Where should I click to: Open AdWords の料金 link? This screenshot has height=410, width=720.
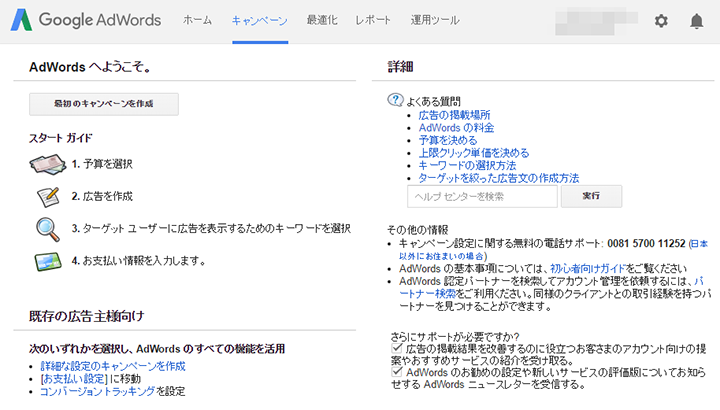pyautogui.click(x=456, y=128)
